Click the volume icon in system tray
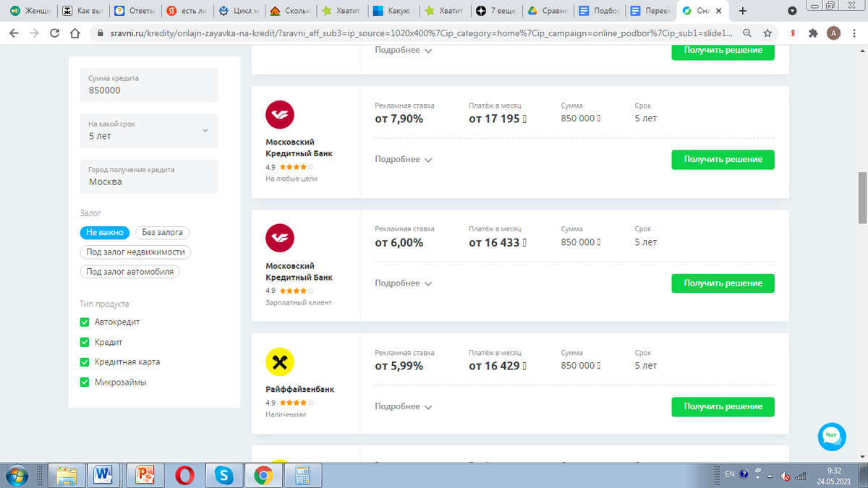Viewport: 868px width, 488px height. pyautogui.click(x=784, y=476)
